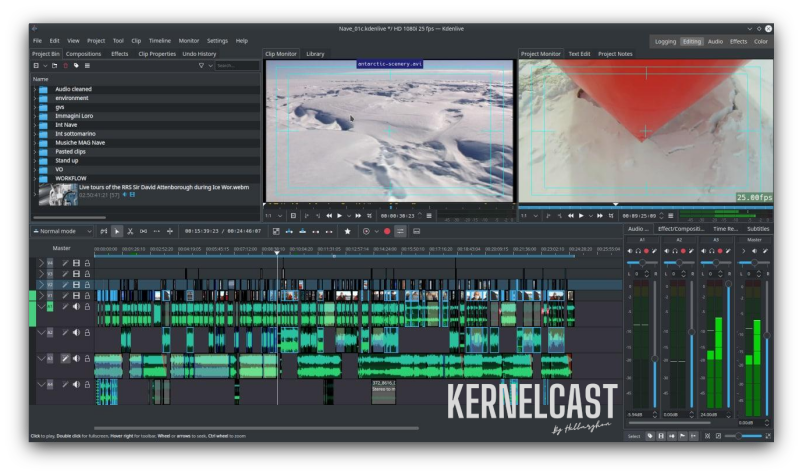Click the red record button in timeline toolbar

(387, 231)
